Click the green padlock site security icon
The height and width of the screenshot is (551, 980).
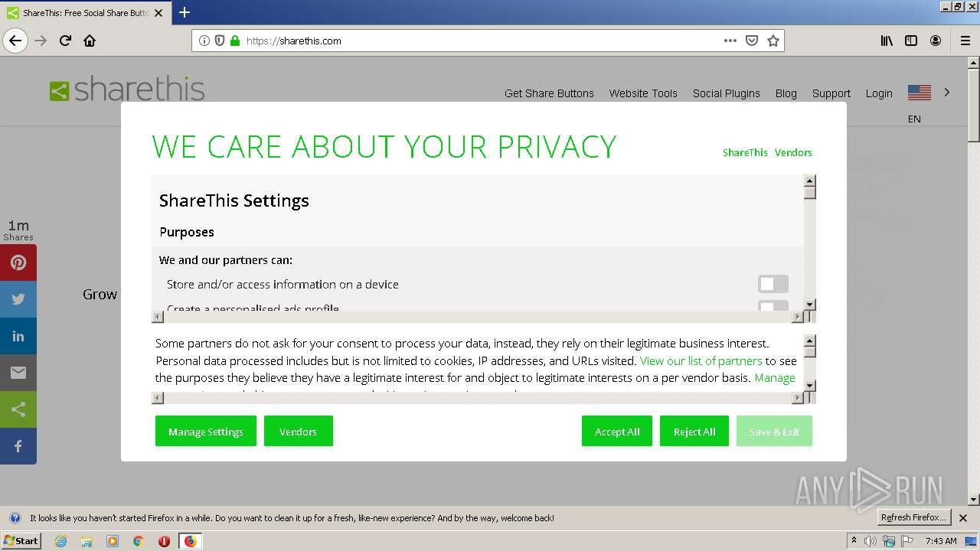pos(235,41)
